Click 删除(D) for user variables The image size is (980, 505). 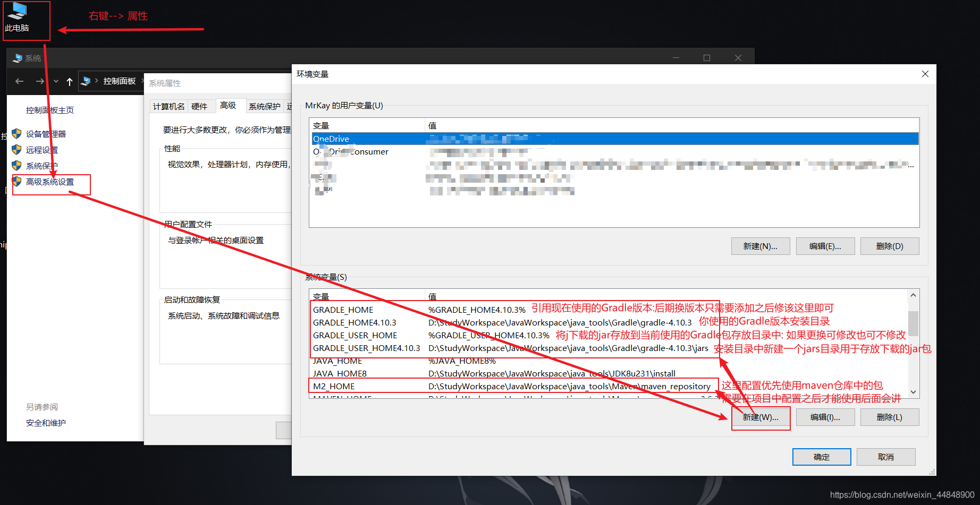pyautogui.click(x=890, y=246)
